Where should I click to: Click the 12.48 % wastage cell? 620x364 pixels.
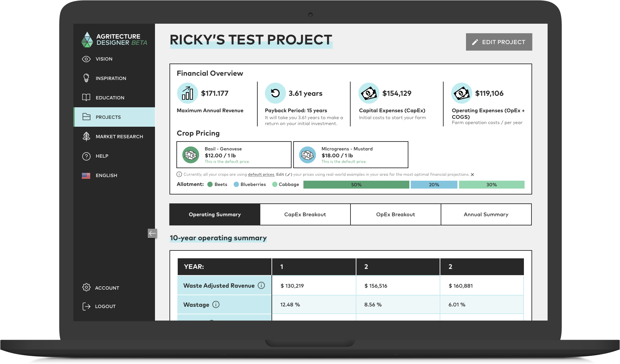click(314, 305)
